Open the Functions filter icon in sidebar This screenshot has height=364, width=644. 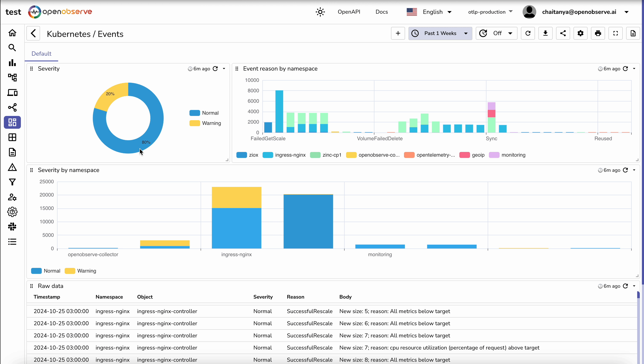[x=12, y=182]
